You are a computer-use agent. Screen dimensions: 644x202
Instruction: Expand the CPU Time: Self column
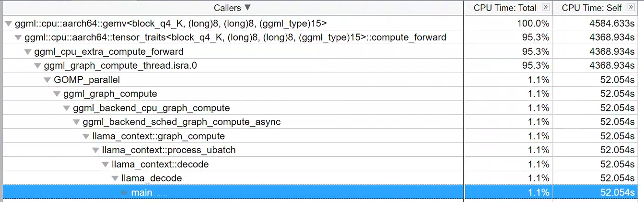tap(631, 7)
